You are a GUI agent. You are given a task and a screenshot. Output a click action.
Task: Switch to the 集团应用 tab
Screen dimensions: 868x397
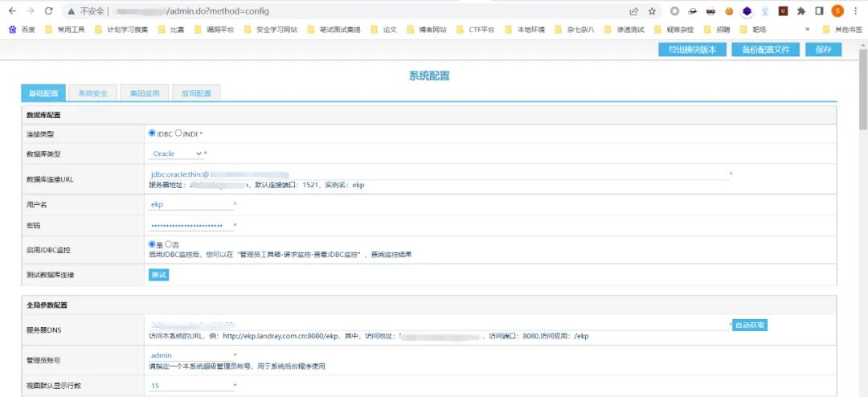pyautogui.click(x=145, y=93)
